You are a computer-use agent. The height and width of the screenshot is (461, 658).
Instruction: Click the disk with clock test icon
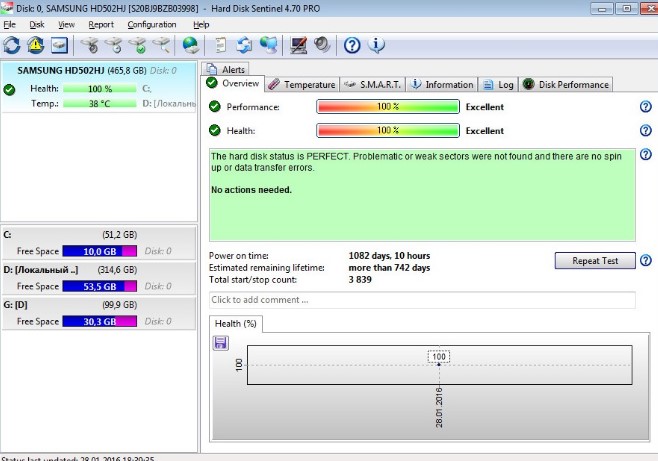(x=114, y=45)
